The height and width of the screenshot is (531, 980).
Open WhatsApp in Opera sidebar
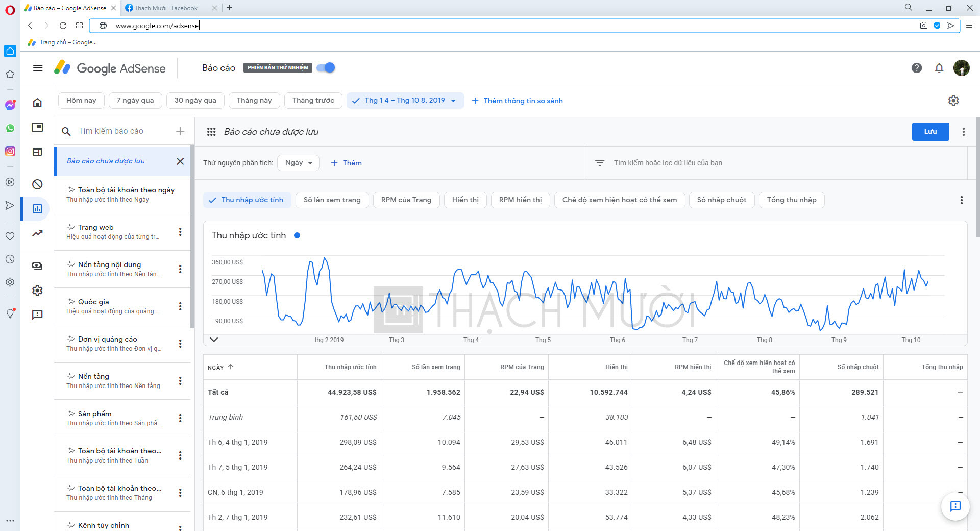10,128
